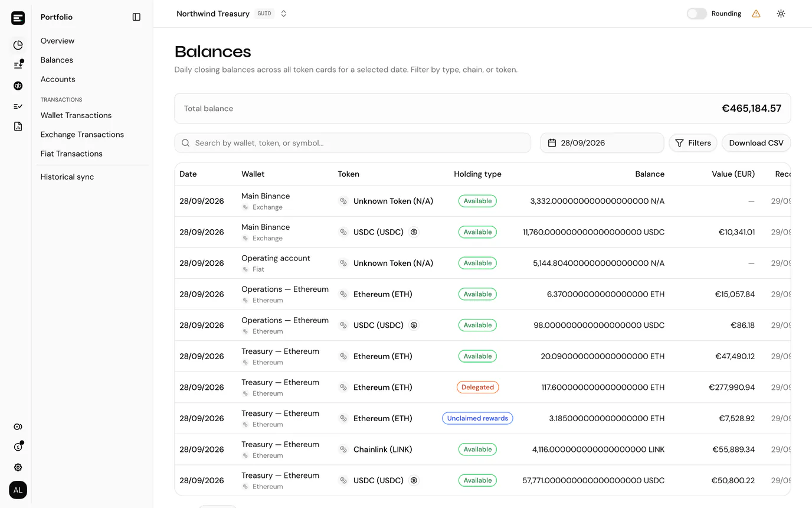Click the Value (EUR) column header
The image size is (812, 508).
[733, 174]
